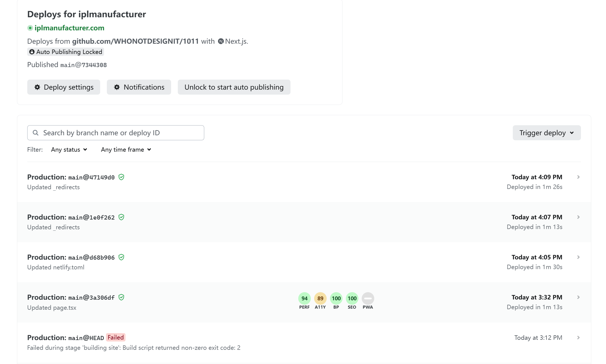Click the green shield icon beside main@47149d0
Image resolution: width=606 pixels, height=364 pixels.
[x=121, y=177]
